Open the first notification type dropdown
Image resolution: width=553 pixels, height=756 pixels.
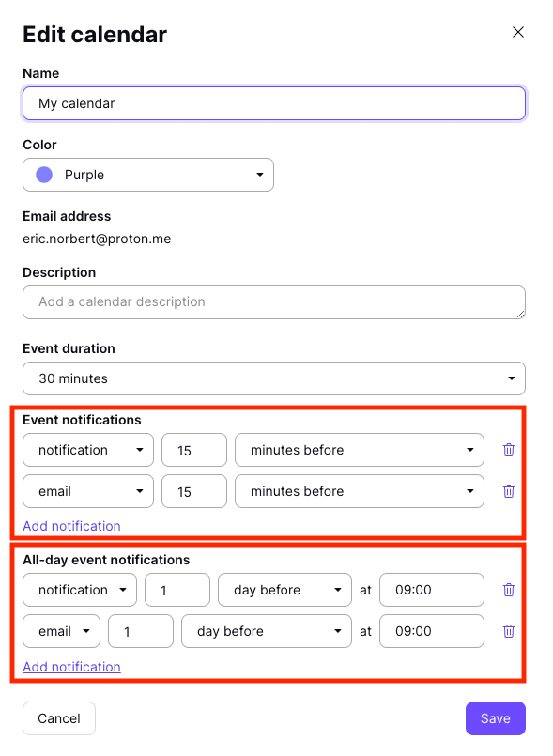pyautogui.click(x=87, y=450)
